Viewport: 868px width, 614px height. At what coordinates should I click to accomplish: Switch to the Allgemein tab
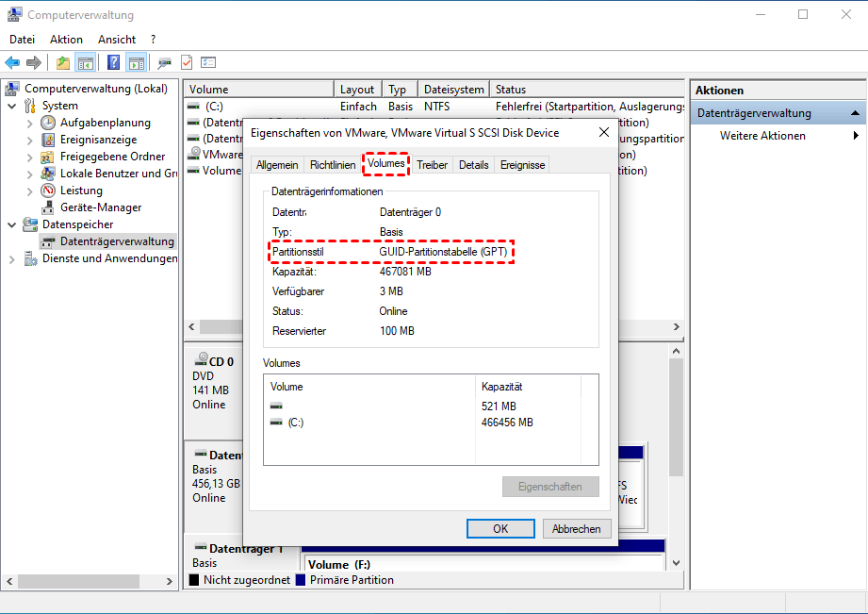click(277, 165)
